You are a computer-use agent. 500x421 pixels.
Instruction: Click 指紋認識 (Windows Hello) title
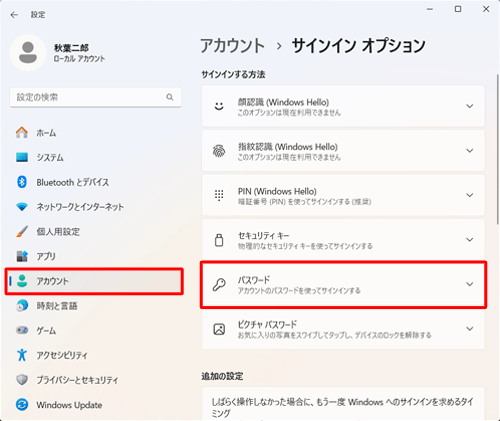[288, 147]
